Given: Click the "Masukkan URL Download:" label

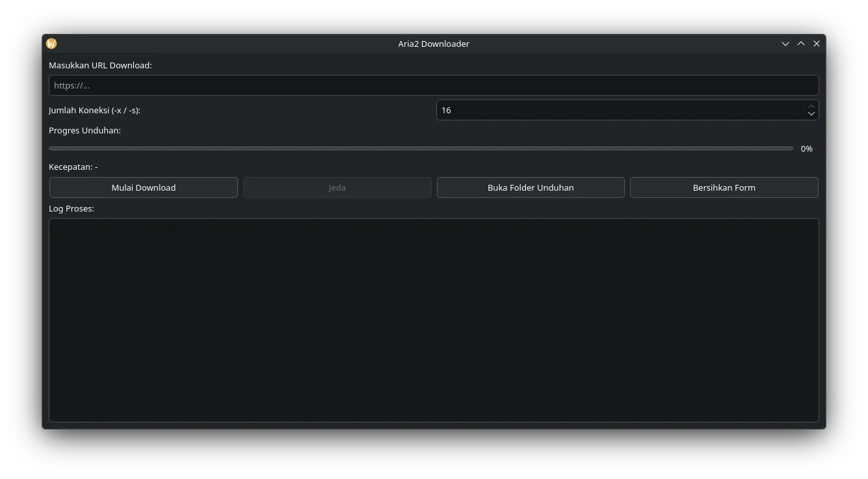Looking at the screenshot, I should (x=100, y=65).
